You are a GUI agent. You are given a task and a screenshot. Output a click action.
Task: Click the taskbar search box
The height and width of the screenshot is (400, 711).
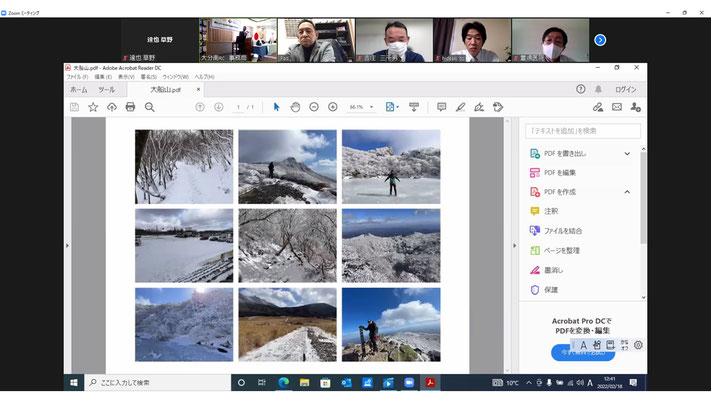pos(157,383)
